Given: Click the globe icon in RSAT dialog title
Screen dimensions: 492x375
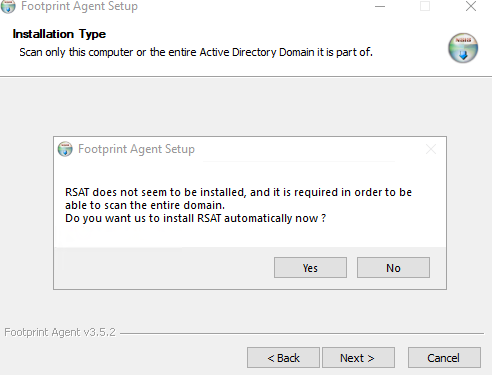Looking at the screenshot, I should 65,149.
